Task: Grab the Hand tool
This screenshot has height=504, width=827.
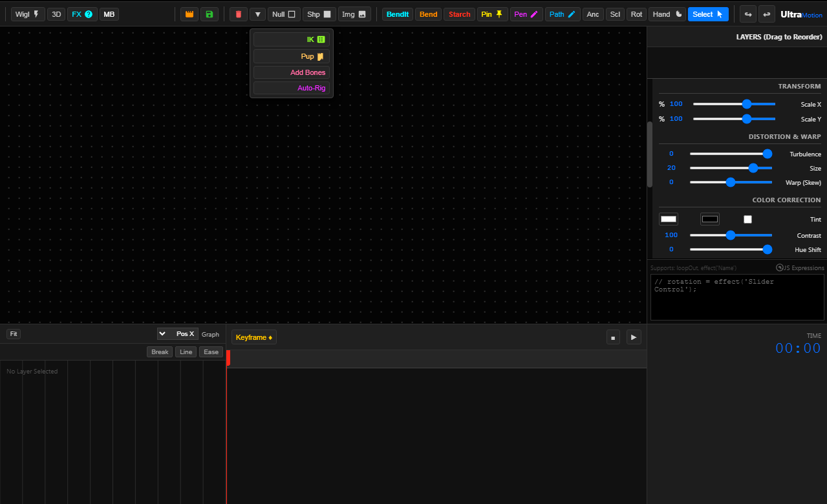Action: pos(667,14)
